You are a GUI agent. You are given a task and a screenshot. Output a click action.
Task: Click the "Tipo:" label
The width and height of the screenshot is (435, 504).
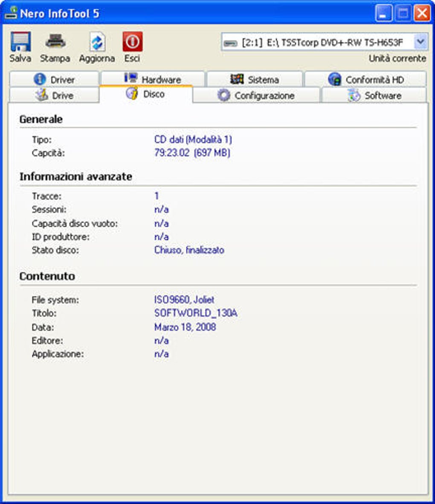(x=42, y=140)
